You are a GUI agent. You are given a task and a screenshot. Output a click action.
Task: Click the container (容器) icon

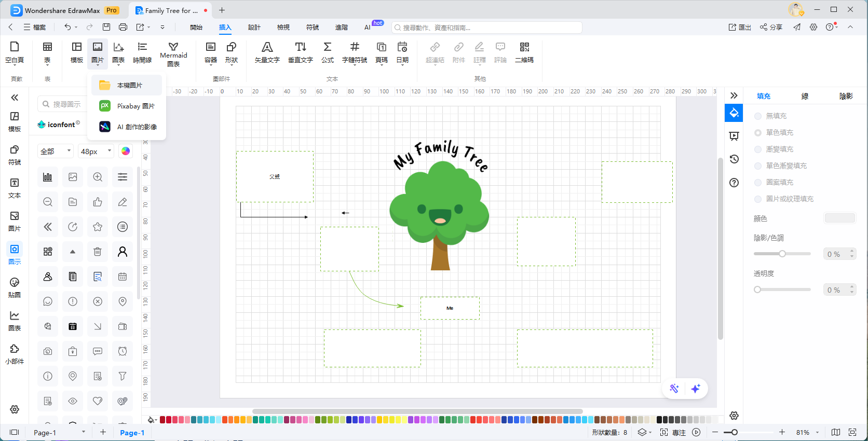tap(210, 52)
